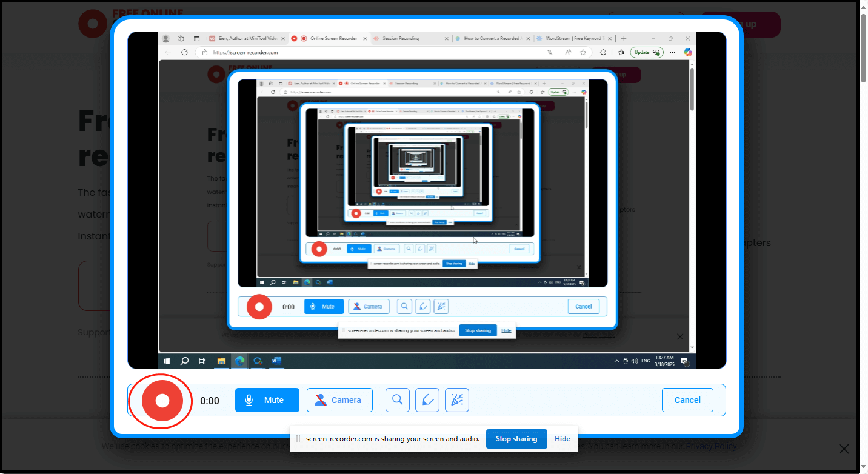The height and width of the screenshot is (474, 868).
Task: Mute the microphone in the recording toolbar
Action: coord(267,399)
